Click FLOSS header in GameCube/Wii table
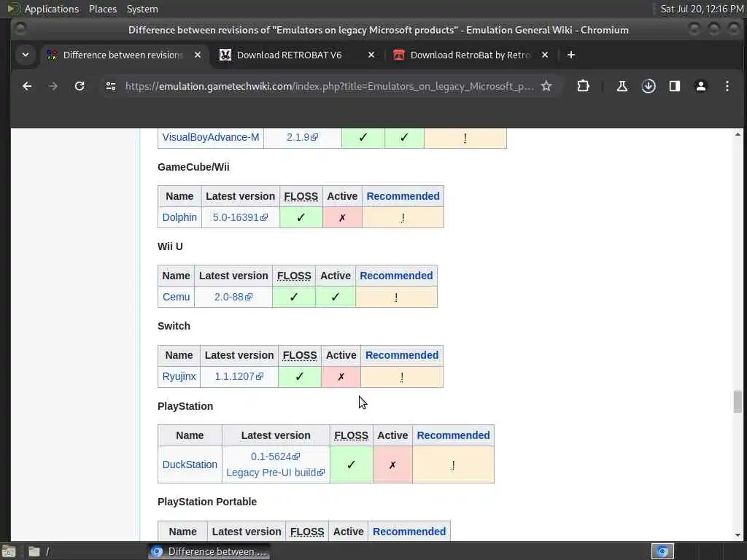This screenshot has width=747, height=560. pyautogui.click(x=301, y=196)
